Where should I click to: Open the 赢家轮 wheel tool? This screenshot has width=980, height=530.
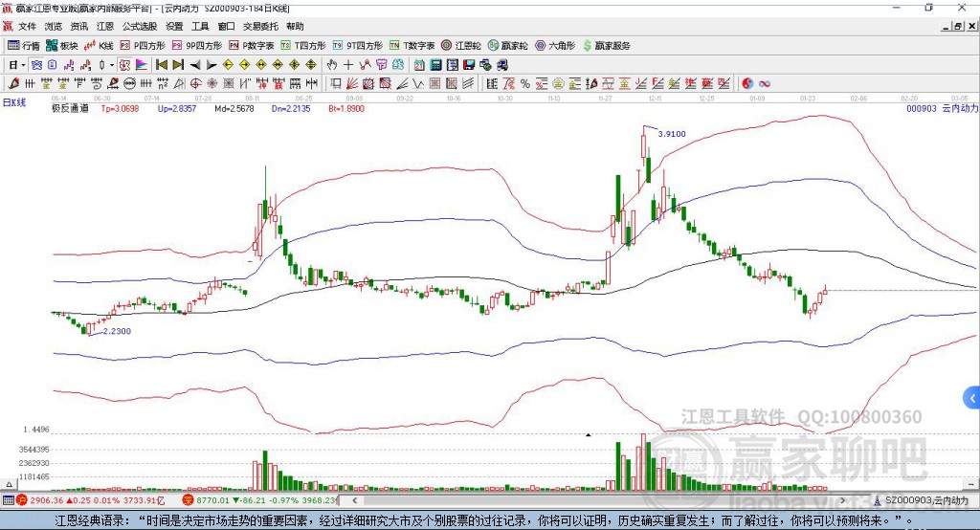pos(508,46)
